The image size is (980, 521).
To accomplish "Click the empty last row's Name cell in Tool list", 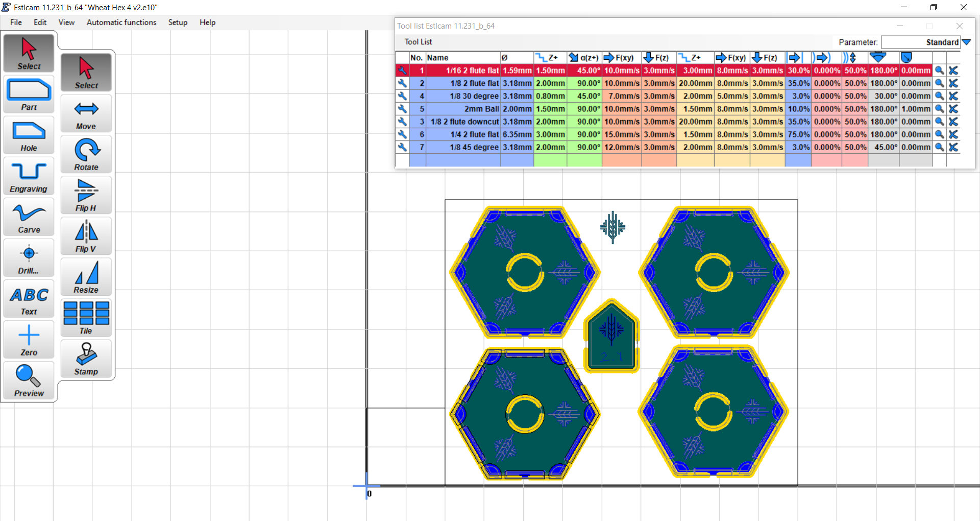I will coord(463,160).
